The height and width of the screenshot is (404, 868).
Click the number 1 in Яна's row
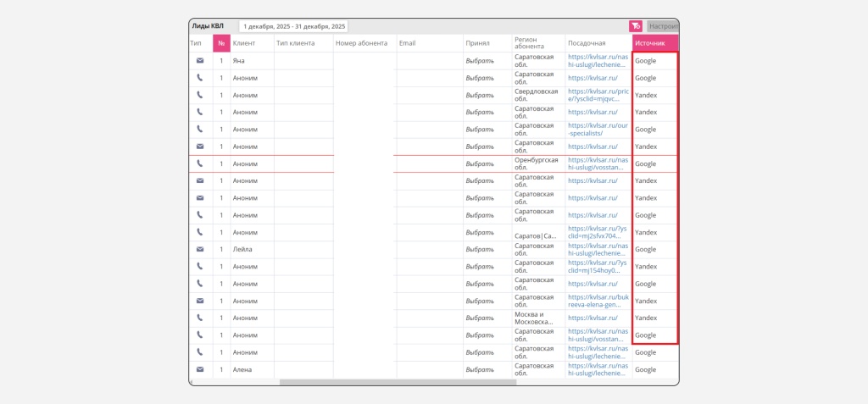(221, 61)
